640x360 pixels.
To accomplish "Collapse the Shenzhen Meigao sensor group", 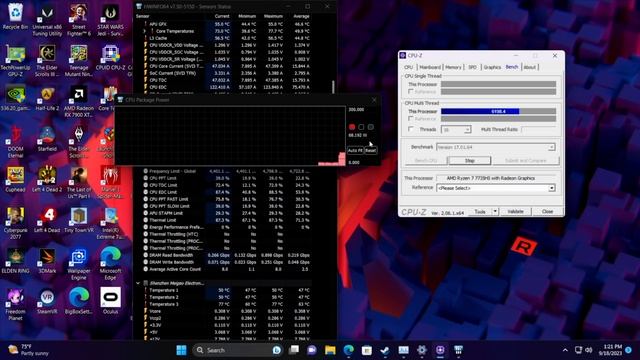I will pos(138,283).
